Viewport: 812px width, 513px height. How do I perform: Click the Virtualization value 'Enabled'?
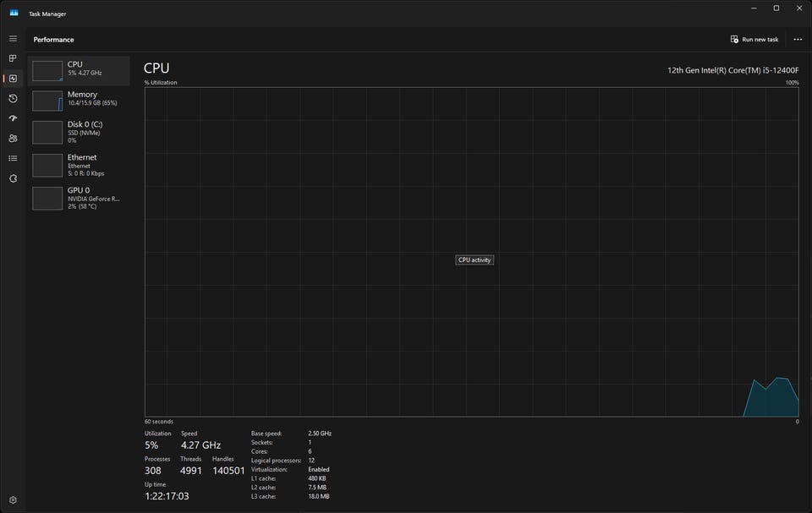[x=319, y=470]
